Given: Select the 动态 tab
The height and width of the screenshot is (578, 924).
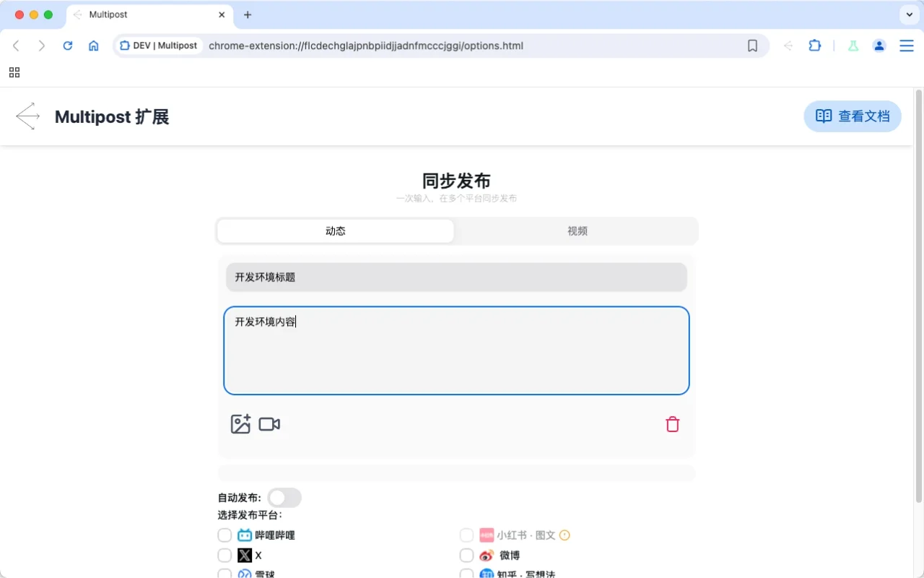Looking at the screenshot, I should point(335,230).
